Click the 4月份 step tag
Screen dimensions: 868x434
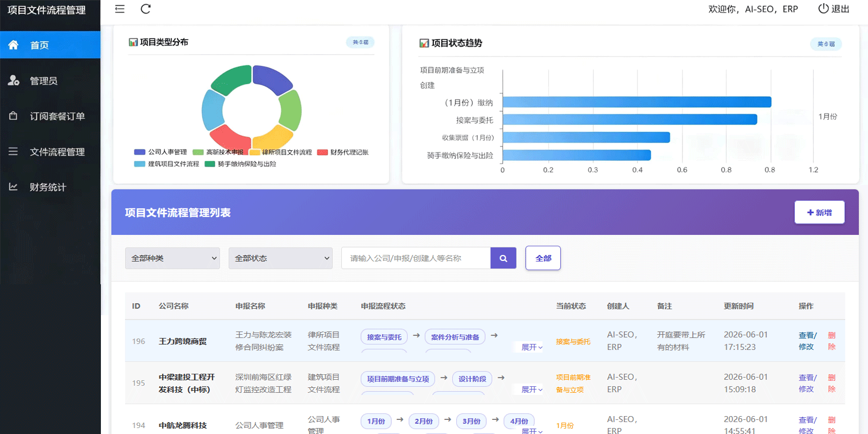(519, 421)
